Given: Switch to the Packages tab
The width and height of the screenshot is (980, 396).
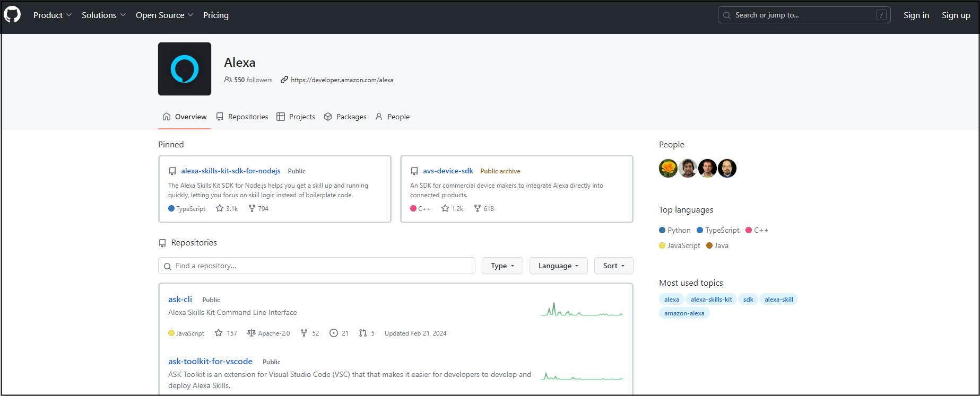Looking at the screenshot, I should tap(345, 117).
